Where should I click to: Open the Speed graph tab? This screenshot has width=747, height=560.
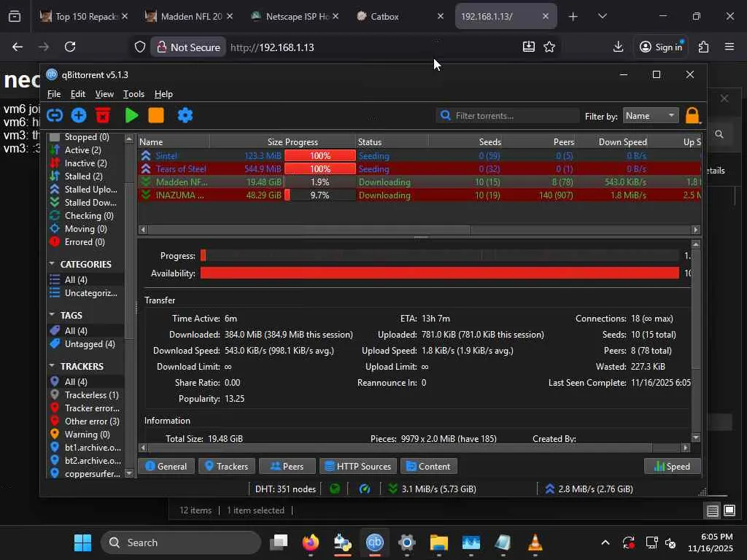[x=672, y=466]
